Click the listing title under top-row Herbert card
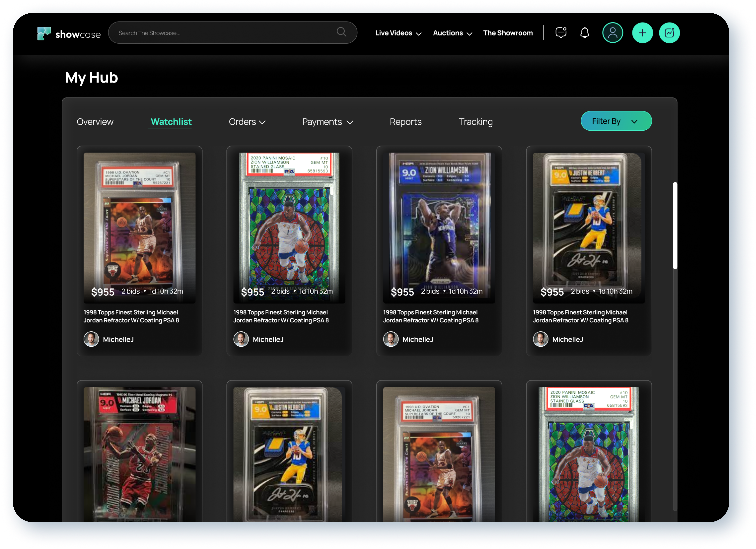Viewport: 756px width, 549px height. click(580, 316)
